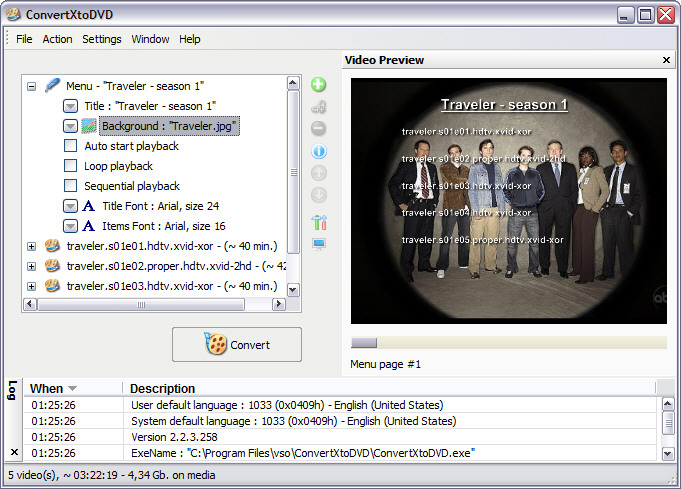Click the traveler.s01e03 film reel icon

click(x=52, y=285)
